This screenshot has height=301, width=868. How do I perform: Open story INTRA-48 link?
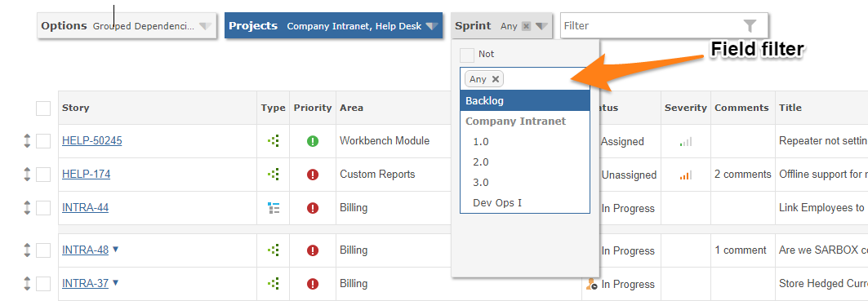click(85, 250)
